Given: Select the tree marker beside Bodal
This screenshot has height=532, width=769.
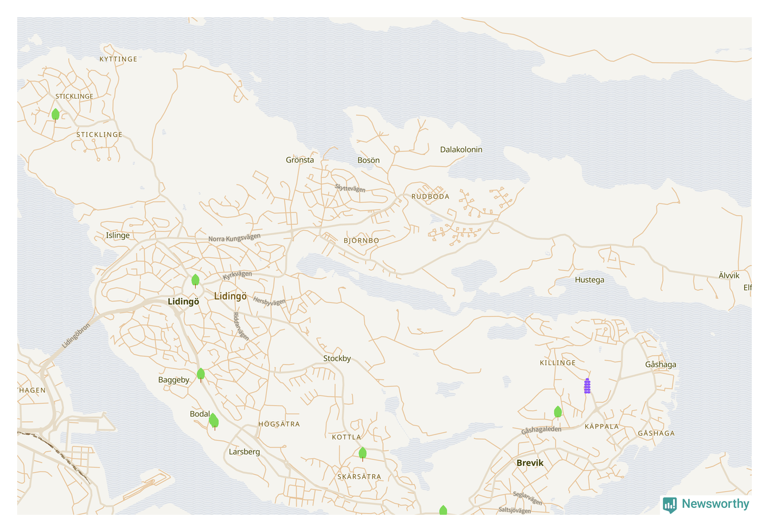Looking at the screenshot, I should [x=213, y=421].
